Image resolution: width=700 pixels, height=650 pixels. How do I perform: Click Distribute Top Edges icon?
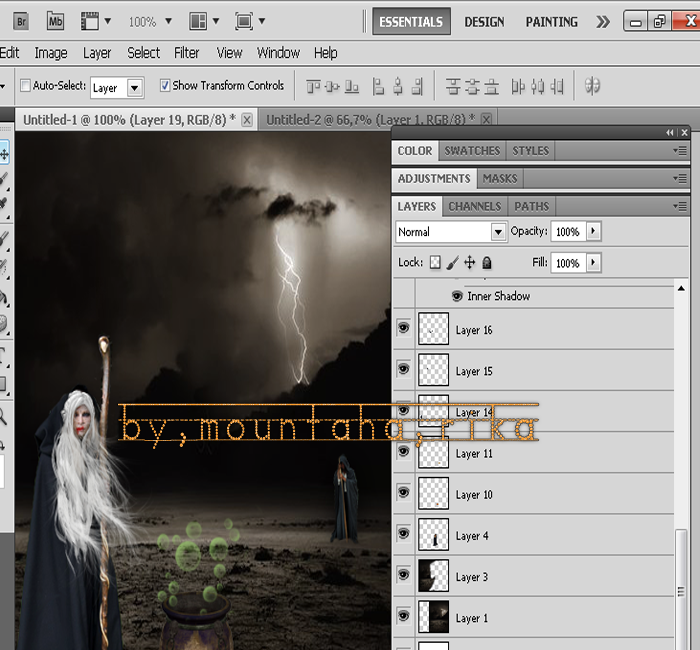pyautogui.click(x=453, y=86)
